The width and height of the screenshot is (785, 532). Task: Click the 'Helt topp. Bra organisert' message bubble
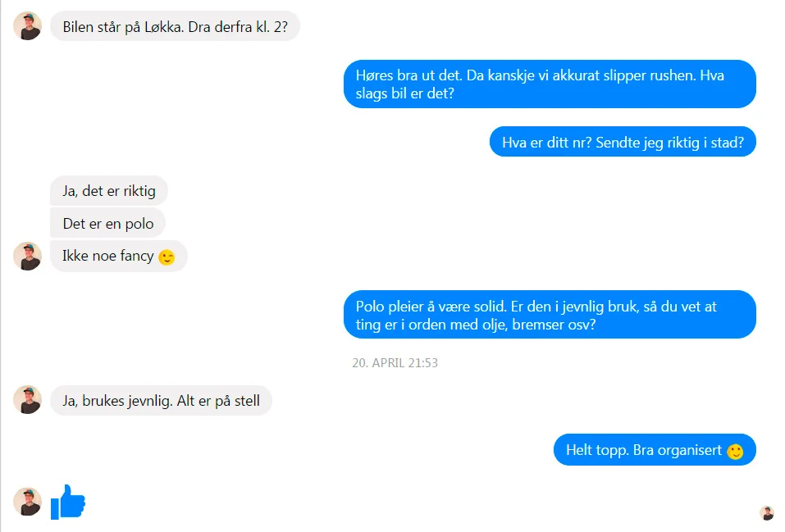click(x=655, y=450)
